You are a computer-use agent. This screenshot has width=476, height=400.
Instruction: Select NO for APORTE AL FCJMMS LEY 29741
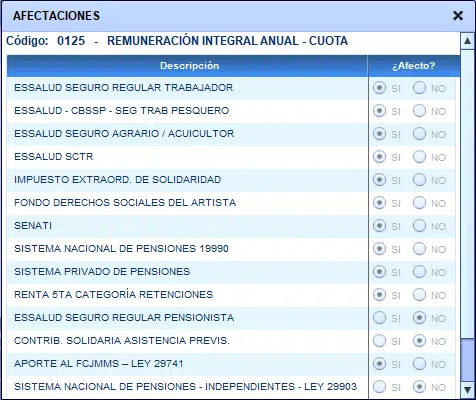click(419, 364)
